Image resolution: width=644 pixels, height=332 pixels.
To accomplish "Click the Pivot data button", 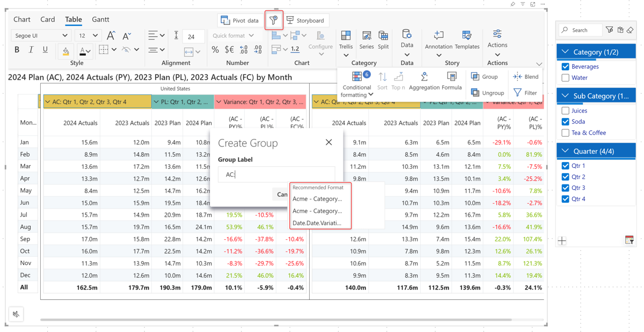I will click(x=240, y=20).
